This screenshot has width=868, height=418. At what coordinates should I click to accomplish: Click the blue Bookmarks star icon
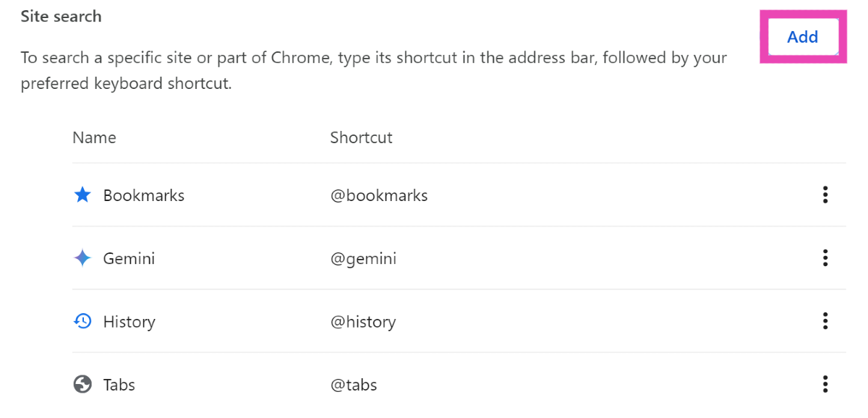[x=83, y=195]
